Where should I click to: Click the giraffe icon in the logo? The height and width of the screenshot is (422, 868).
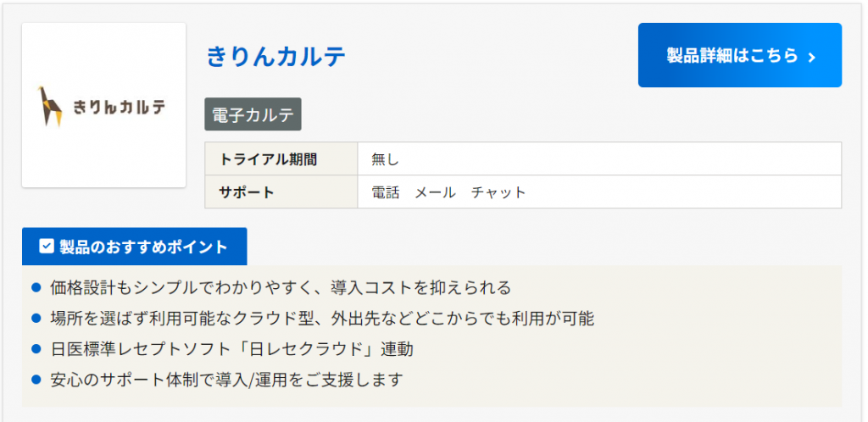point(51,106)
